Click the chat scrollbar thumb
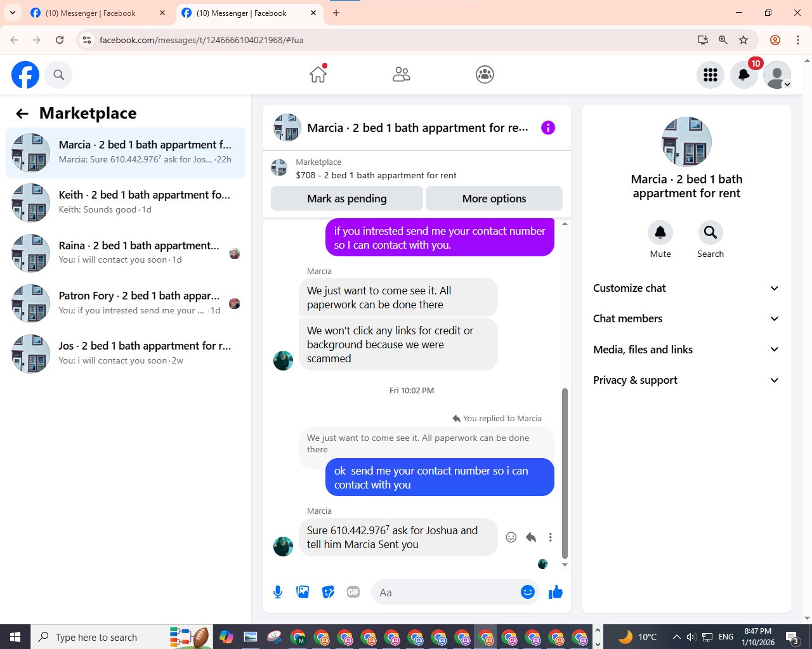 [565, 473]
